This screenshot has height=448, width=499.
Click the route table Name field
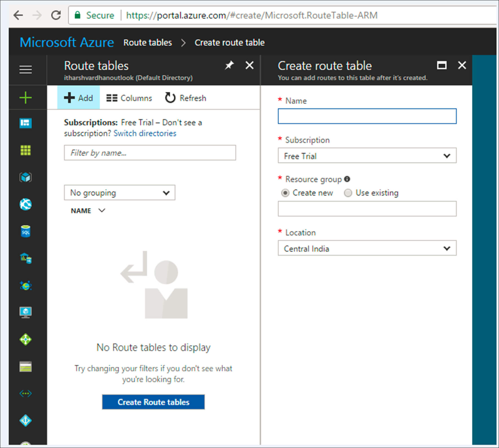(367, 116)
